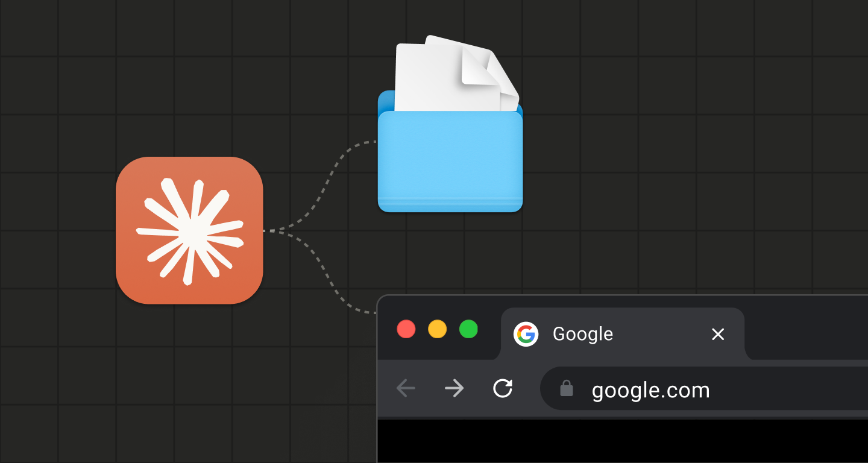The width and height of the screenshot is (868, 463).
Task: Click the padlock site security icon
Action: (566, 389)
